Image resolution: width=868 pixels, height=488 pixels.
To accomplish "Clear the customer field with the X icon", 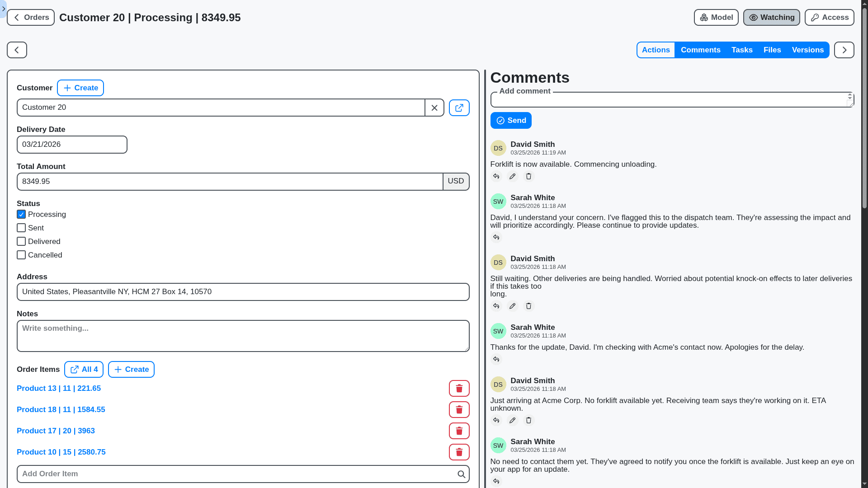I will click(434, 108).
